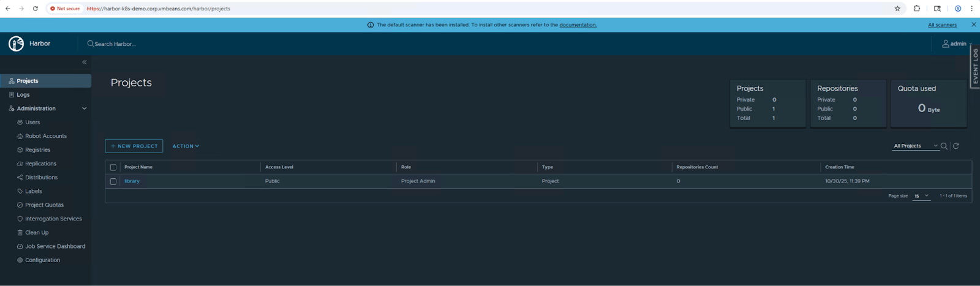The image size is (980, 286).
Task: Open the All scanners link
Action: [x=942, y=25]
